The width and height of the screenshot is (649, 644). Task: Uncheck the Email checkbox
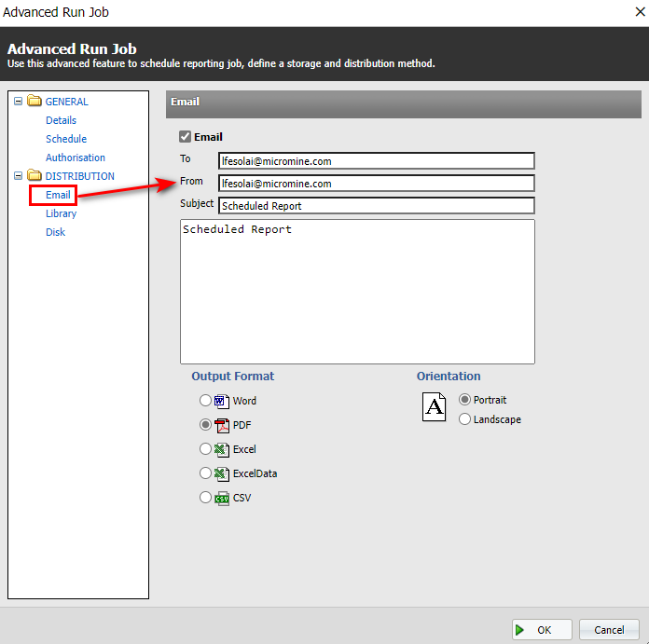pos(186,137)
